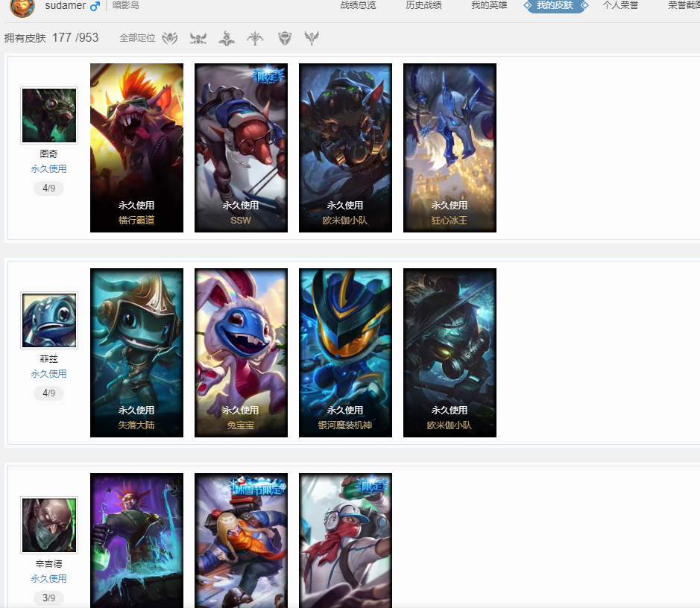Click 永久使用 under 辛吉德
This screenshot has height=608, width=700.
[x=48, y=578]
